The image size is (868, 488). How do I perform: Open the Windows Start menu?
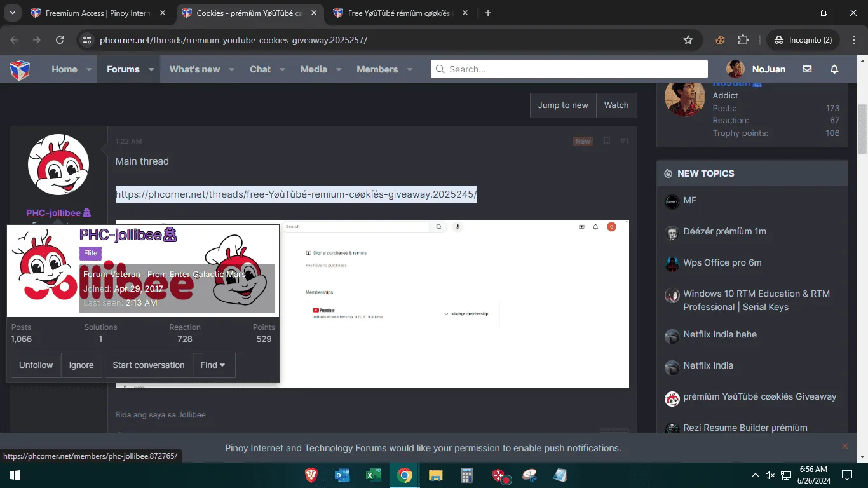(15, 475)
